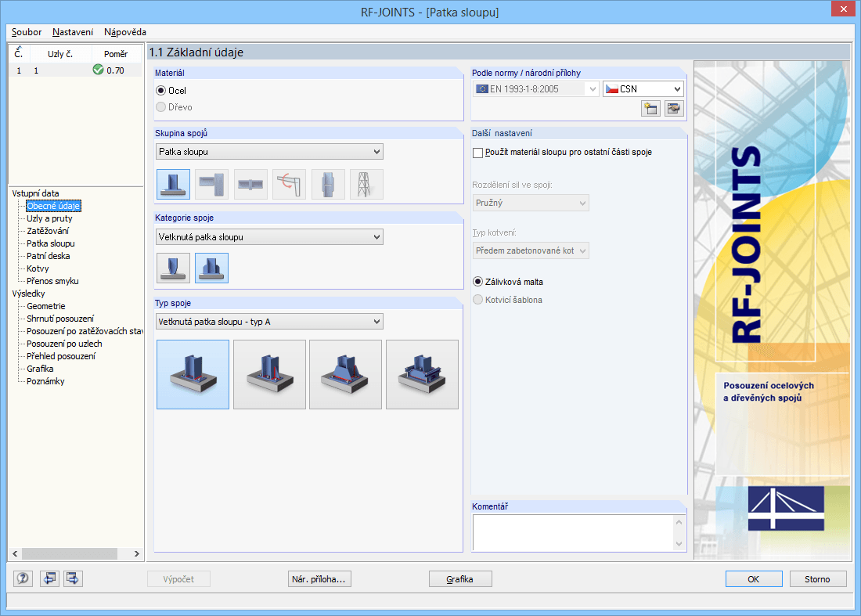The width and height of the screenshot is (861, 616).
Task: Open Posouzení po zatěžovacích stavech in navigator
Action: pyautogui.click(x=85, y=332)
